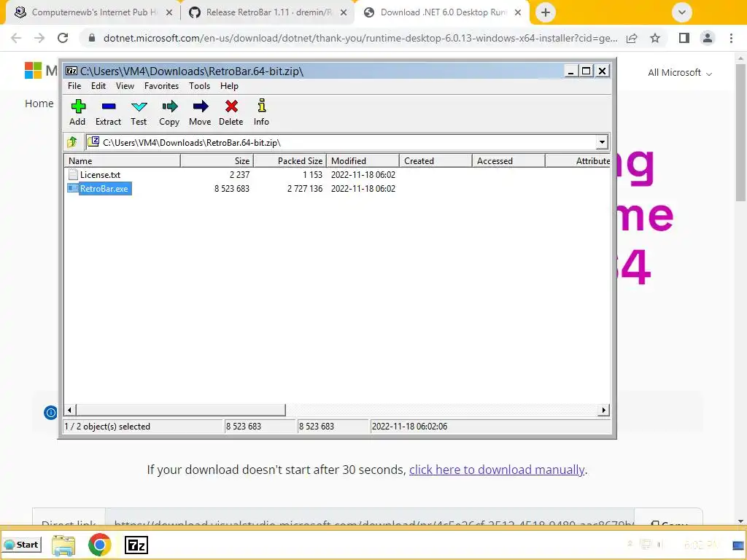Click the Test archive icon
The width and height of the screenshot is (747, 560).
139,112
